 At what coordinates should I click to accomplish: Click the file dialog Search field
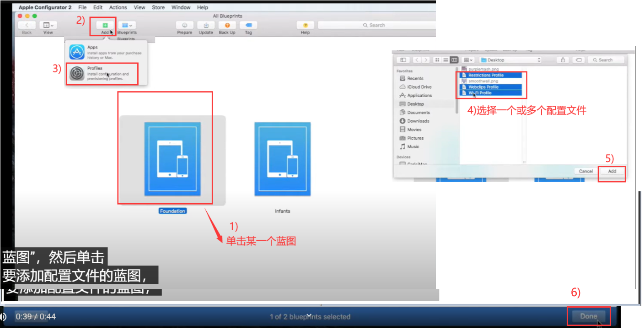[606, 60]
